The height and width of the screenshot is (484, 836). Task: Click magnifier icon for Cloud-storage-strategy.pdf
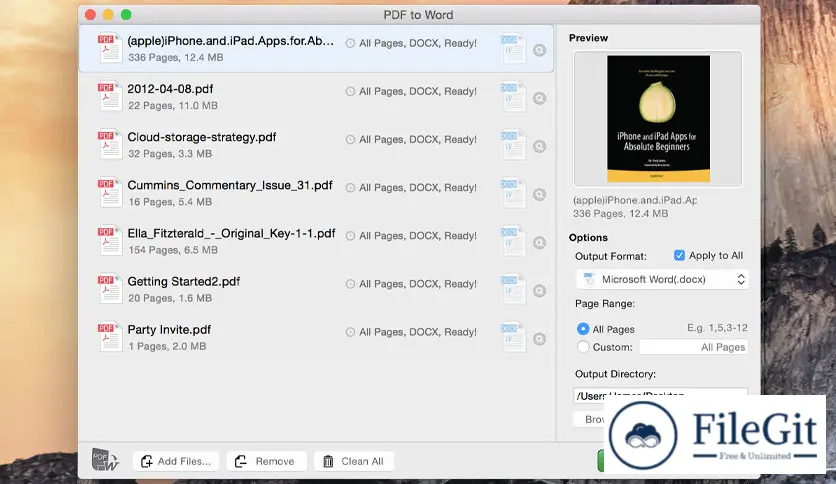tap(540, 146)
